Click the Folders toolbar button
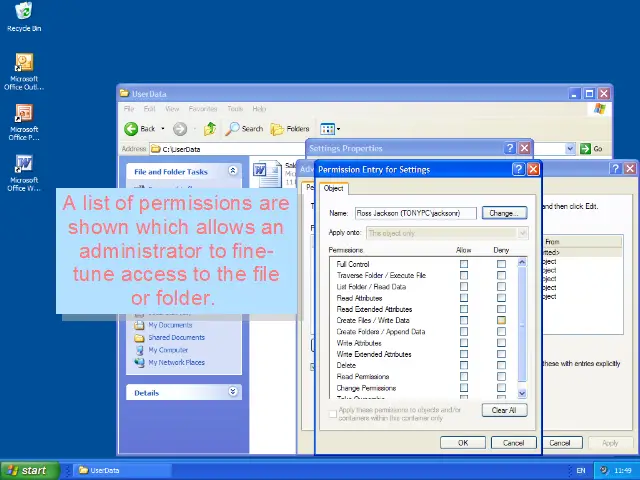The image size is (640, 480). [291, 129]
